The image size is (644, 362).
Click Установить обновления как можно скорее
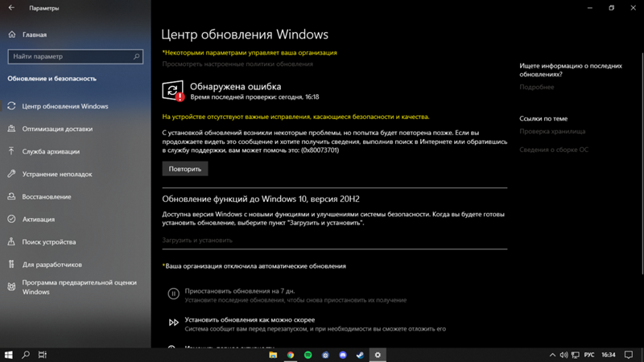tap(250, 319)
